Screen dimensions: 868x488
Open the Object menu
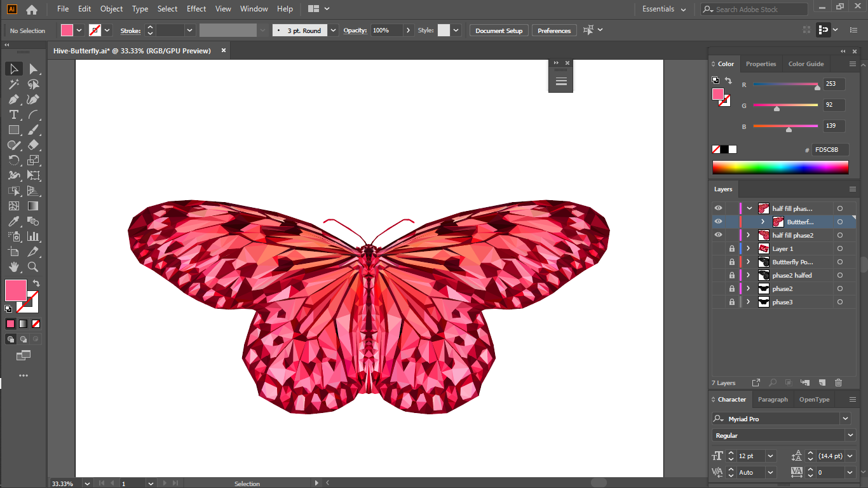[112, 9]
